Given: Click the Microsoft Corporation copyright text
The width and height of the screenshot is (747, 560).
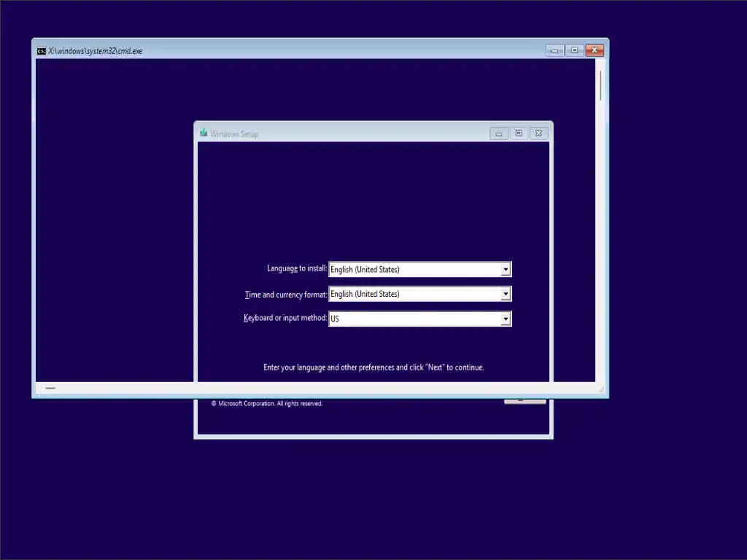Looking at the screenshot, I should [267, 403].
